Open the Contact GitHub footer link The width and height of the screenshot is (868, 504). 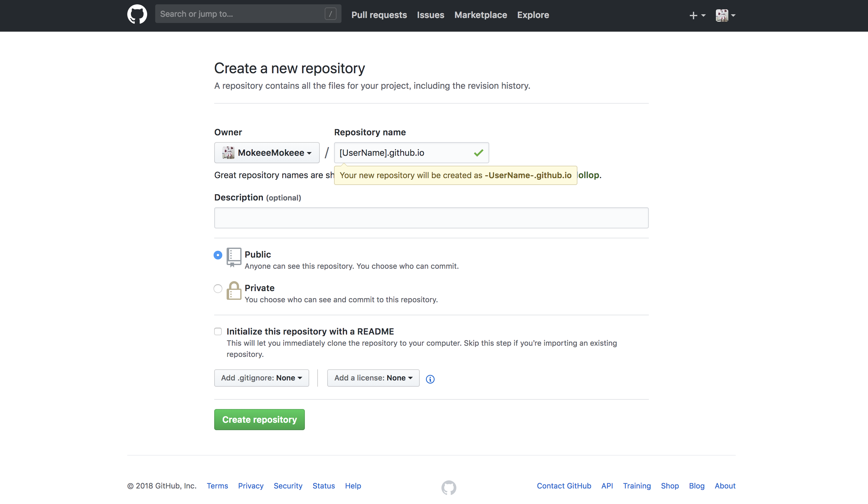click(x=564, y=486)
